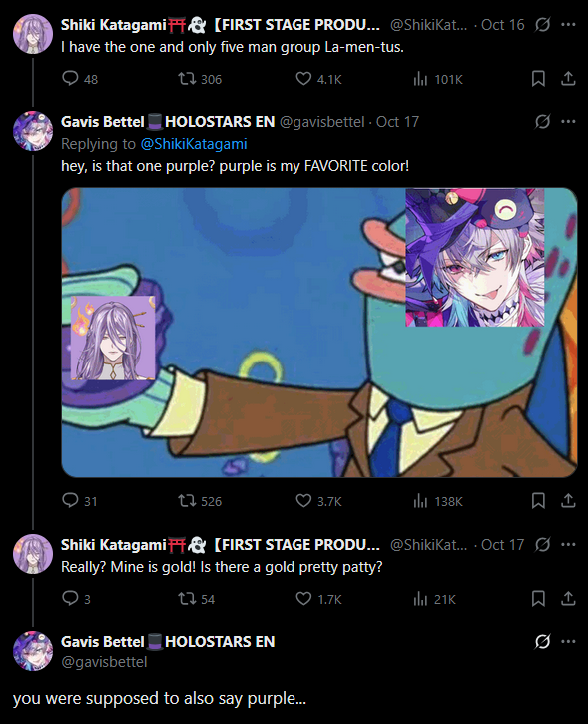Open Shiki Katagami's avatar on top tweet
Viewport: 588px width, 724px height.
coord(33,34)
